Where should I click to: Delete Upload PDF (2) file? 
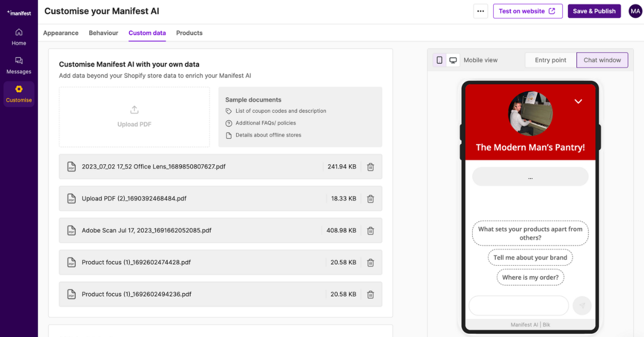[x=370, y=199]
